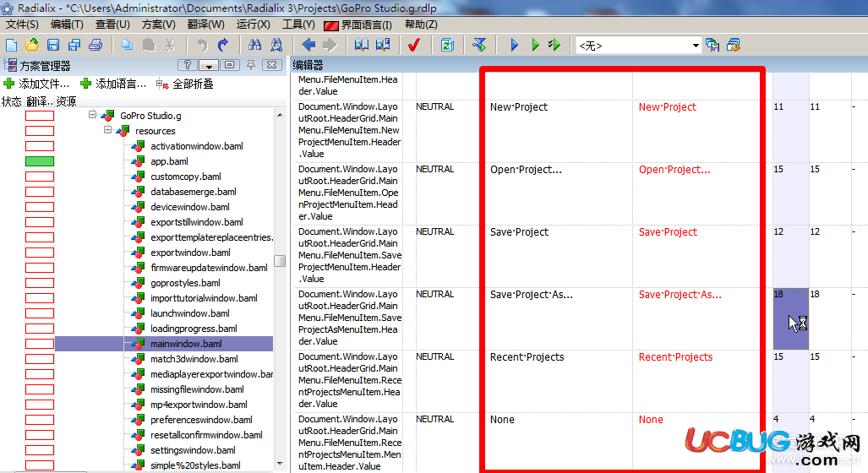Image resolution: width=868 pixels, height=473 pixels.
Task: Click the refresh document toolbar icon
Action: 447,46
